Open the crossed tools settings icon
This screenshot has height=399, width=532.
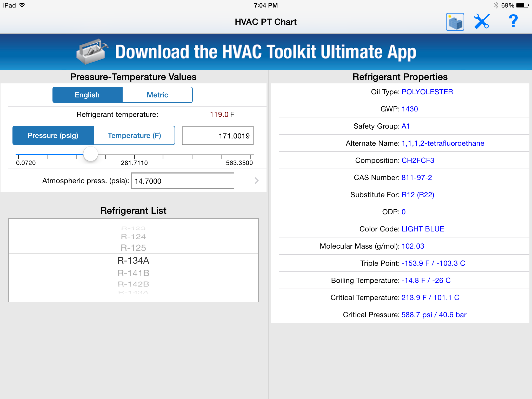tap(482, 22)
